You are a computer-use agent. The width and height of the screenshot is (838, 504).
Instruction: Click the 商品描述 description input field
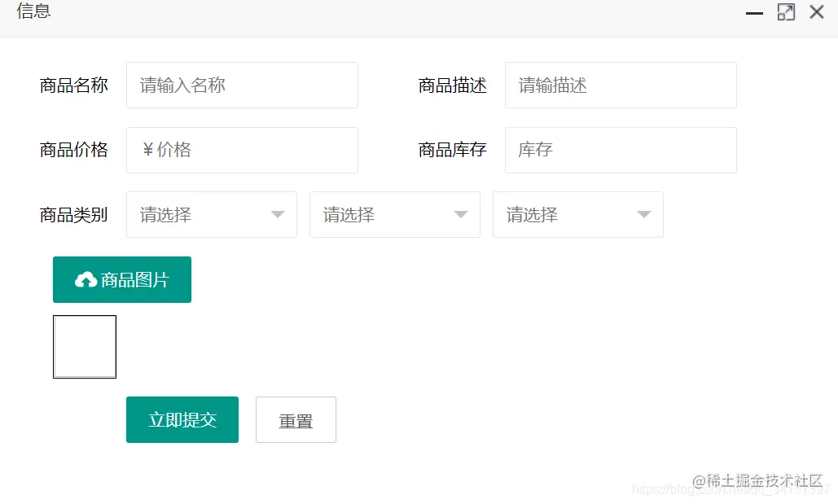(x=621, y=85)
